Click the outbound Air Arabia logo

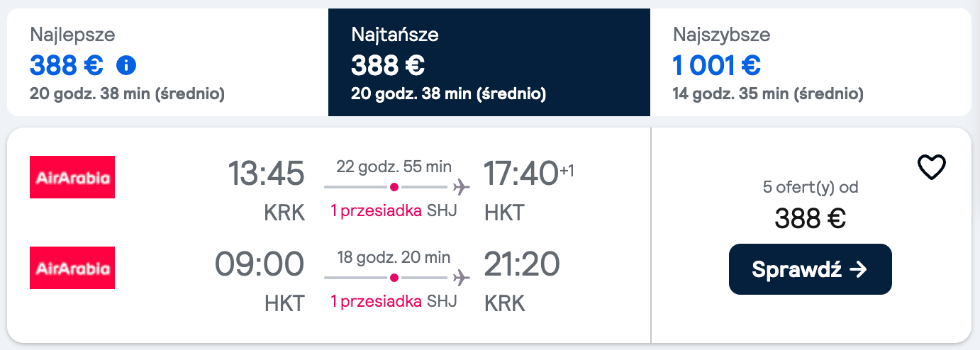(72, 177)
